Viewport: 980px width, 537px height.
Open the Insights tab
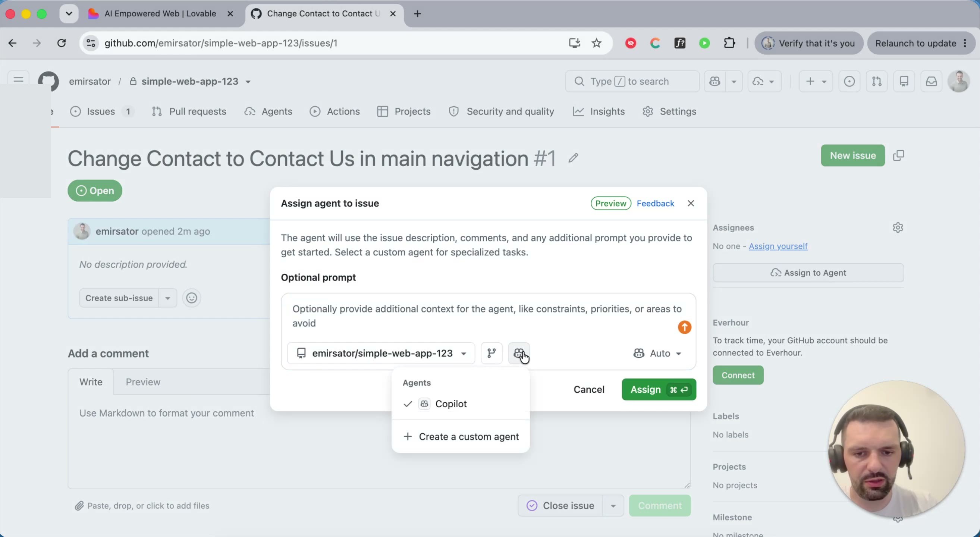pyautogui.click(x=599, y=112)
